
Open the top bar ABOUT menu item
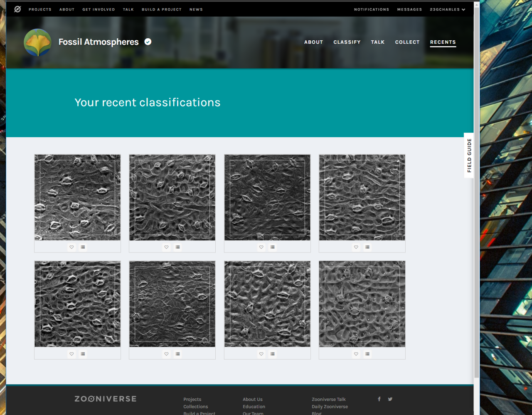[67, 9]
